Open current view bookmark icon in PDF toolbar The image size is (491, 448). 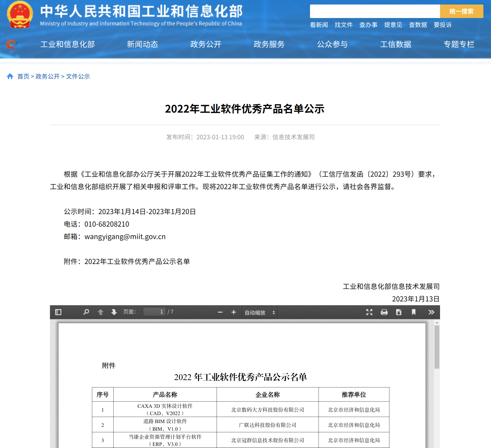click(413, 312)
